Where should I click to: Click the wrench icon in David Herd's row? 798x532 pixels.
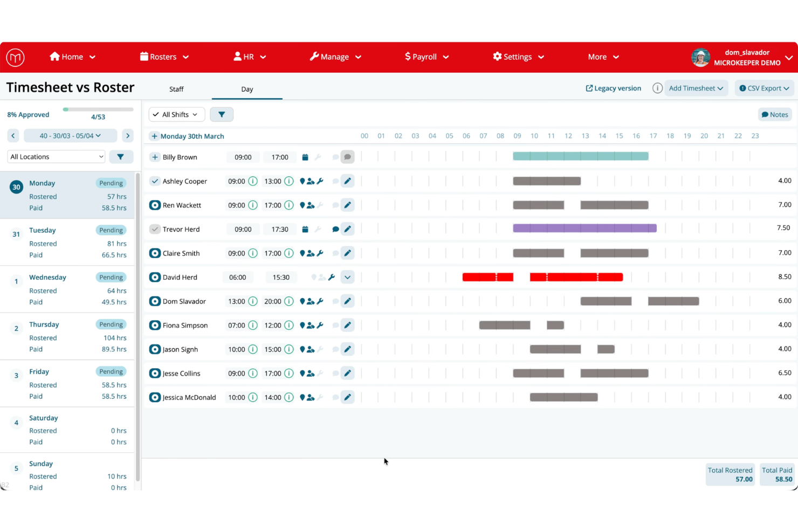click(x=332, y=277)
